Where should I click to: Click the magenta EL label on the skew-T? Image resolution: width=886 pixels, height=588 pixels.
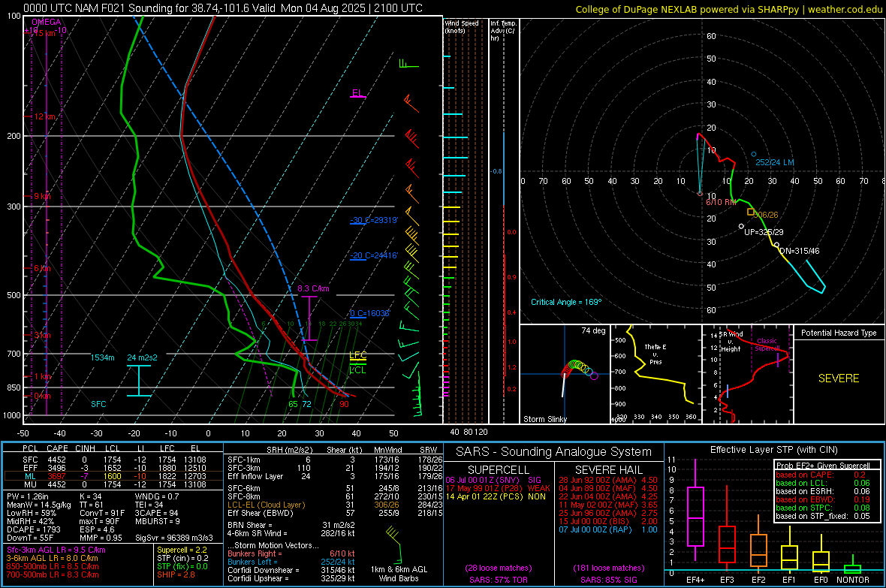[357, 92]
